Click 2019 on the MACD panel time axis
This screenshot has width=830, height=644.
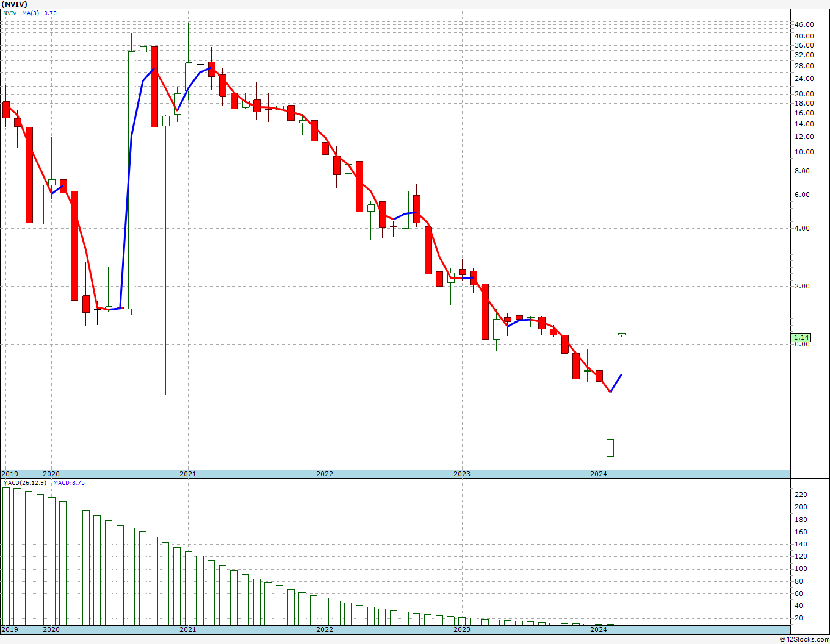coord(10,629)
